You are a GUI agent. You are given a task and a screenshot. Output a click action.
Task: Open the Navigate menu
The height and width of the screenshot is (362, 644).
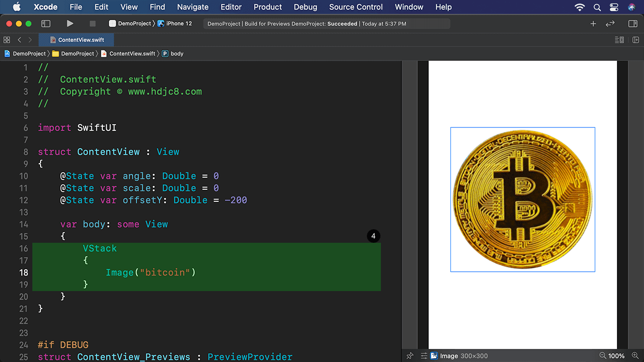193,7
